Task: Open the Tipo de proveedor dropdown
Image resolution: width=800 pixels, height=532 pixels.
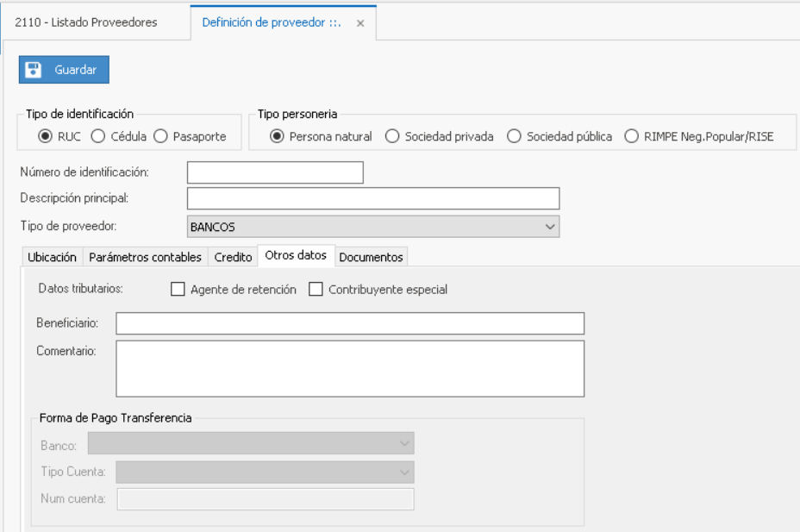Action: pos(550,227)
